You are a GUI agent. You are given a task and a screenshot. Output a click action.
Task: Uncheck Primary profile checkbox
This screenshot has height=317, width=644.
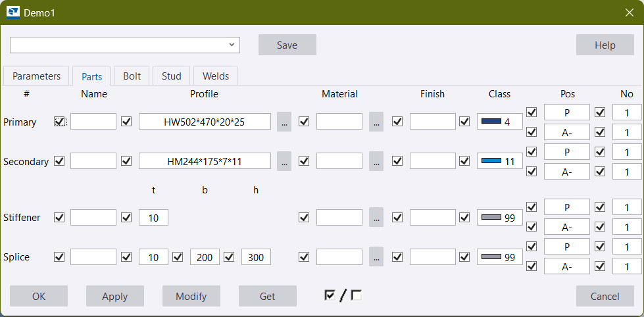[126, 122]
